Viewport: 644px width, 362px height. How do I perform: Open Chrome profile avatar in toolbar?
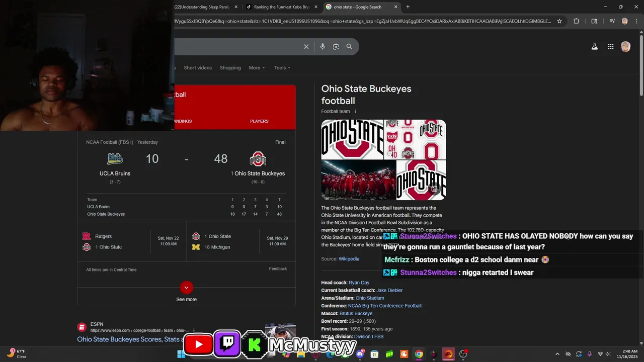[x=624, y=21]
